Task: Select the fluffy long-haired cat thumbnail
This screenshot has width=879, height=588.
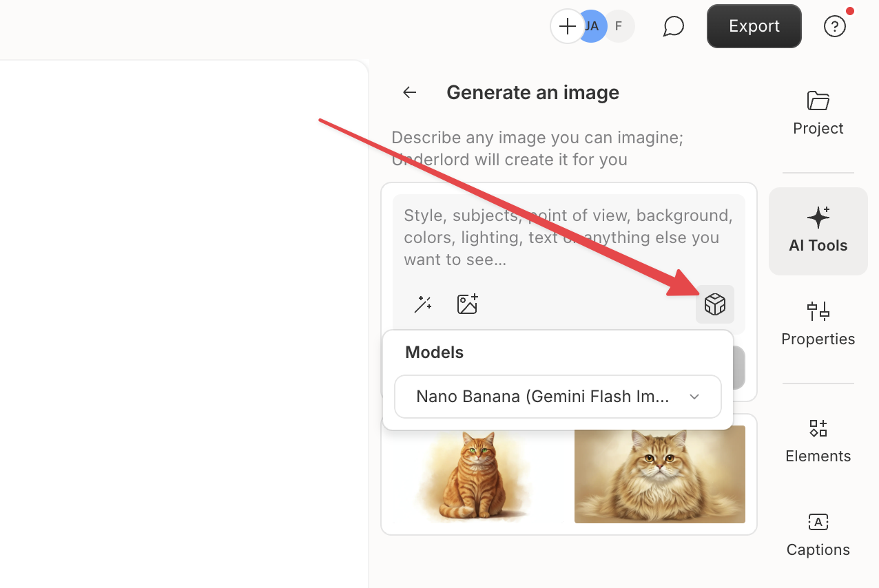Action: [659, 474]
